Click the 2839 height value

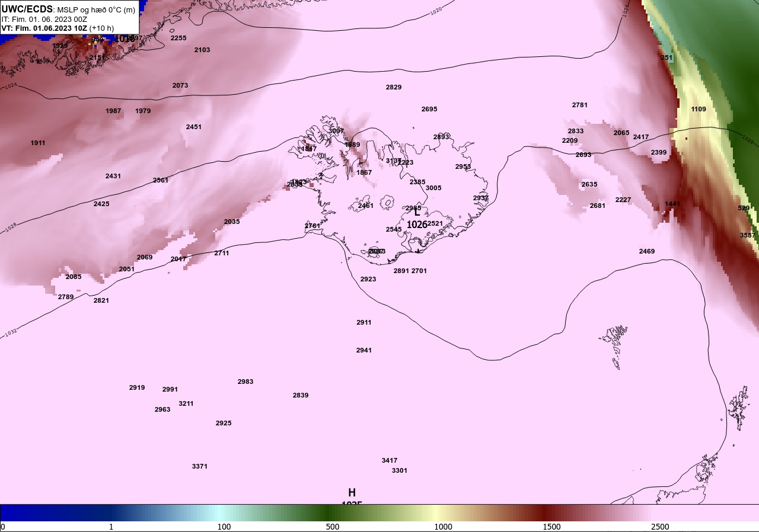[301, 395]
